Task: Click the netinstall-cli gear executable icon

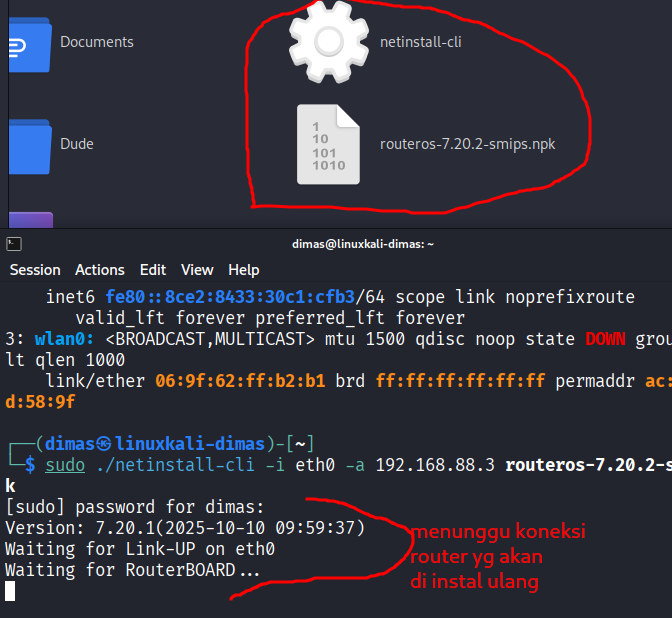Action: point(329,40)
